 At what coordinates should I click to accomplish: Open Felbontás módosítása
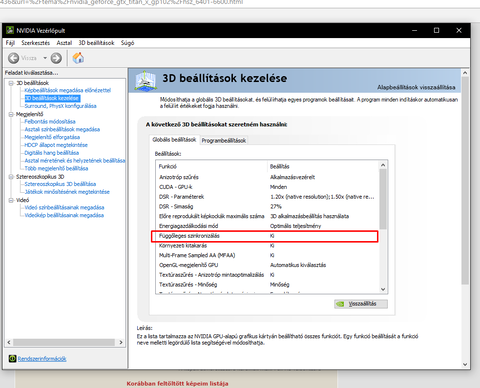[x=50, y=121]
